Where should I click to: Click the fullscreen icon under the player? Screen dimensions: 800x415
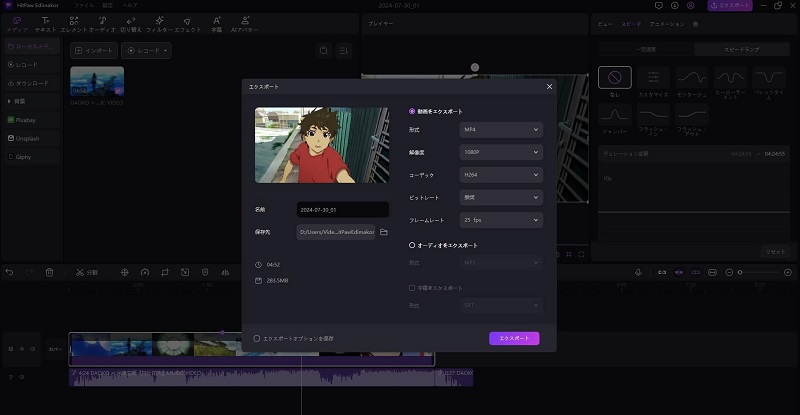(x=581, y=254)
